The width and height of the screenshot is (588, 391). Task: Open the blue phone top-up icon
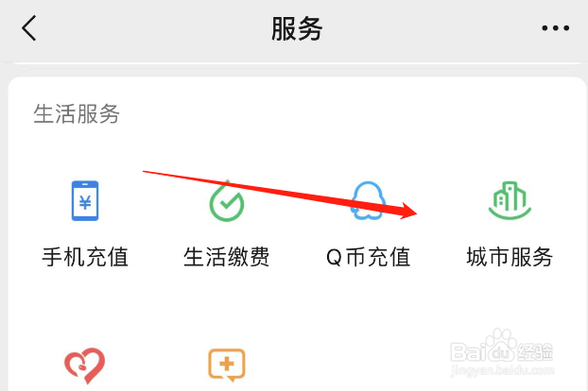pyautogui.click(x=85, y=201)
